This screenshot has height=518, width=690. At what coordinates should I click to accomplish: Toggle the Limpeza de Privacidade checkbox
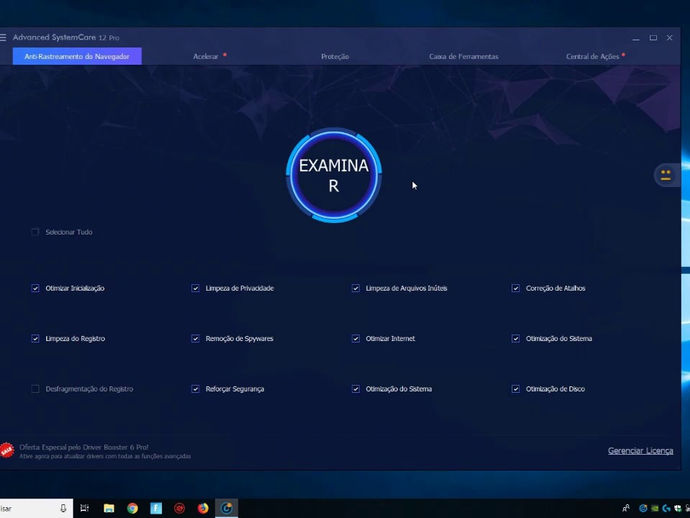pyautogui.click(x=195, y=288)
